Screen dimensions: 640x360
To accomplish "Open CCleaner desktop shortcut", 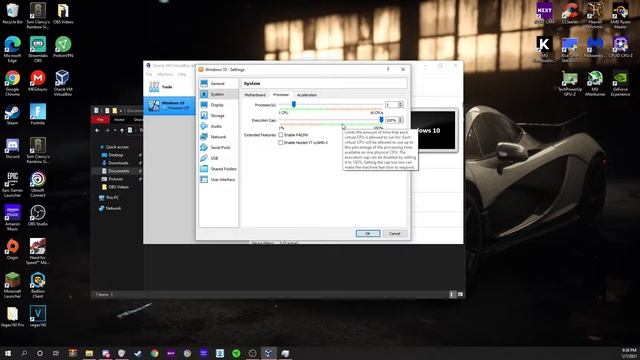I will coord(569,13).
